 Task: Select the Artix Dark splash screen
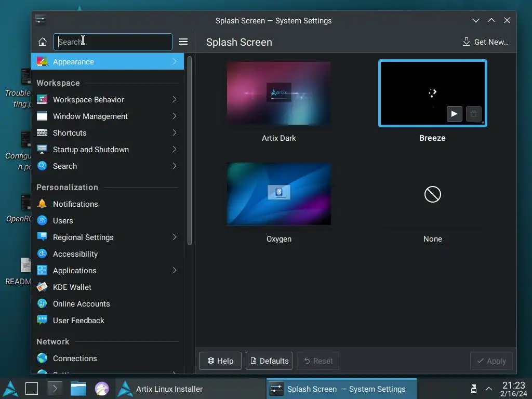point(279,94)
